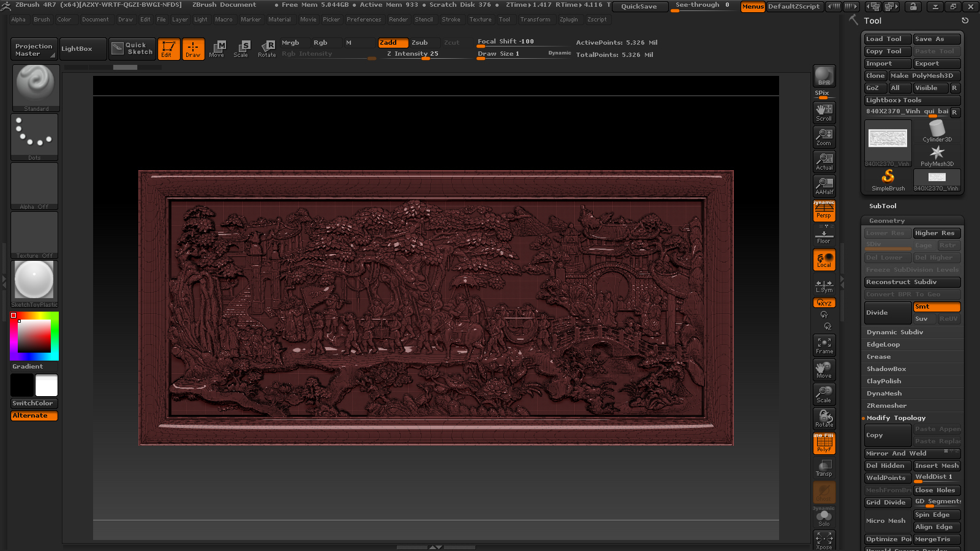Select the Scroll canvas tool
The width and height of the screenshot is (980, 551).
(824, 112)
